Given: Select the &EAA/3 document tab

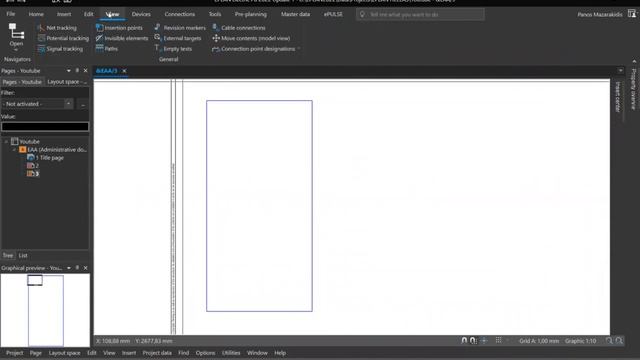Looking at the screenshot, I should [x=106, y=71].
